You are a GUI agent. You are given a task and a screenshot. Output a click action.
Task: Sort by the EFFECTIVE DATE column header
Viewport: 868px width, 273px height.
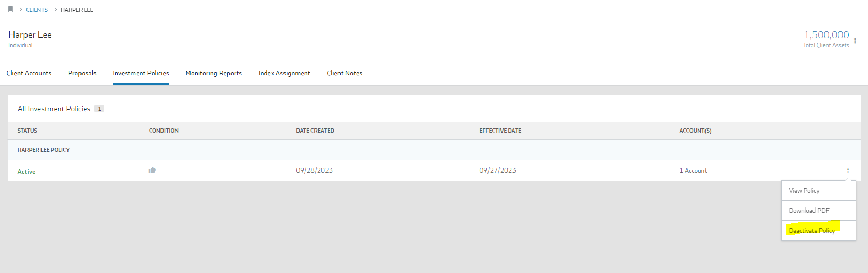(x=500, y=131)
